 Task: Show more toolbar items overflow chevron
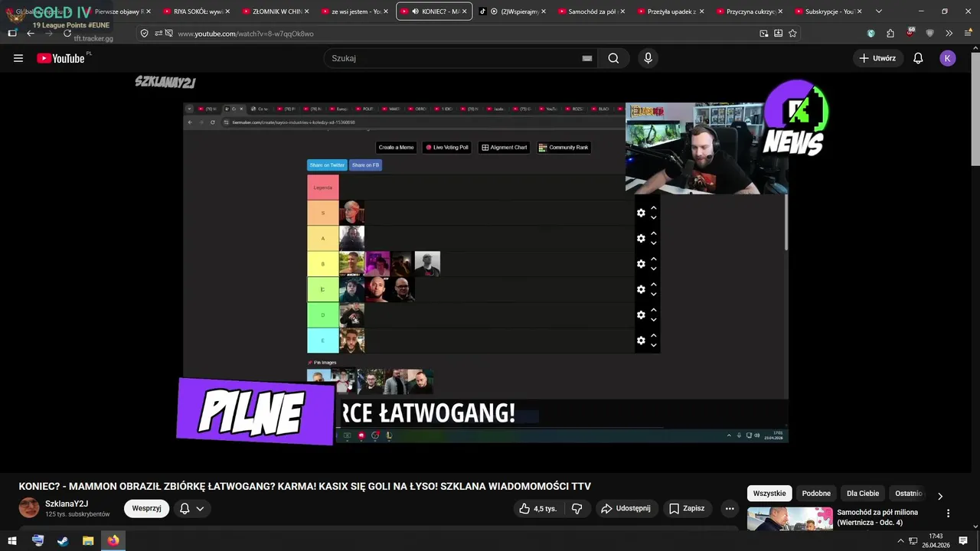click(x=949, y=34)
